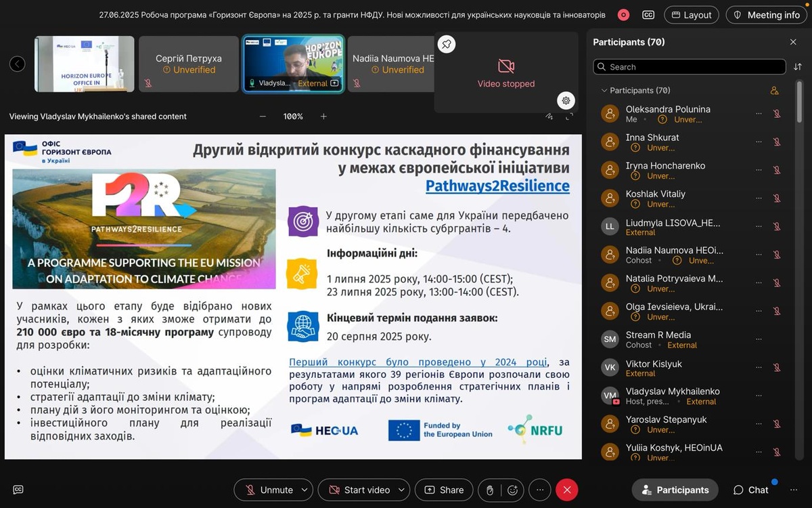
Task: Click the participant Search field
Action: pos(690,67)
